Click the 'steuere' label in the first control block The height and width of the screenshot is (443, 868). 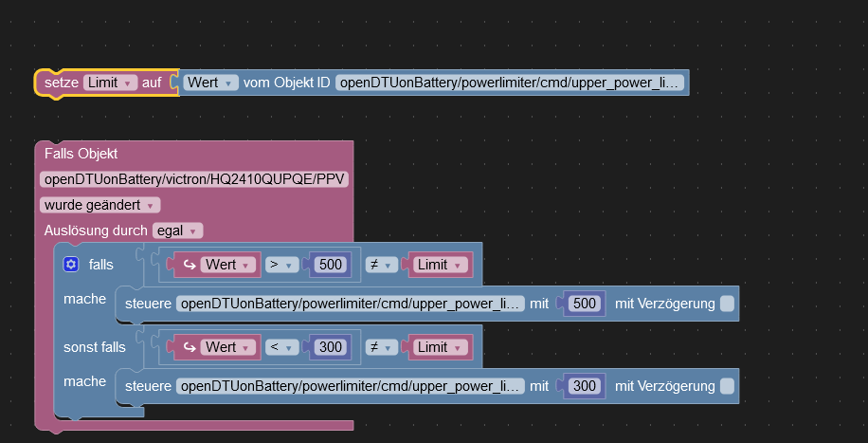point(149,304)
